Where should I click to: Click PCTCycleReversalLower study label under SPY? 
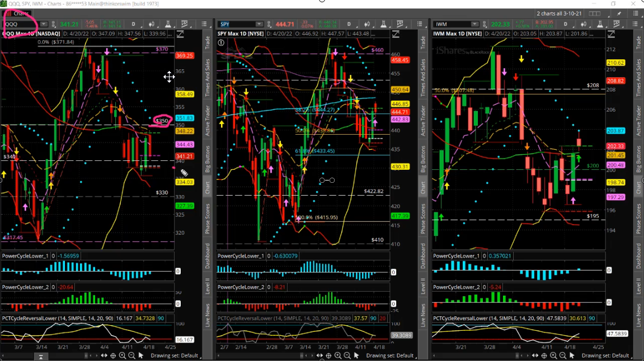point(273,319)
